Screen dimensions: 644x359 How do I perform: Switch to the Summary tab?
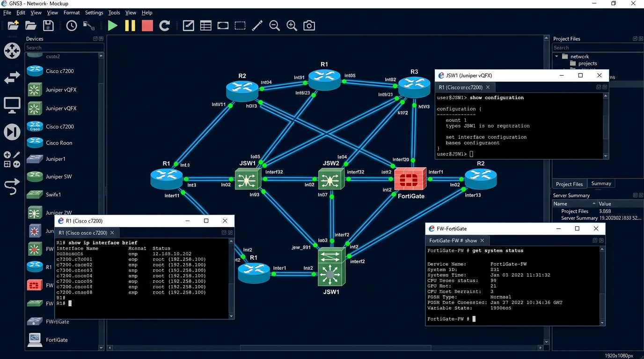[x=601, y=184]
